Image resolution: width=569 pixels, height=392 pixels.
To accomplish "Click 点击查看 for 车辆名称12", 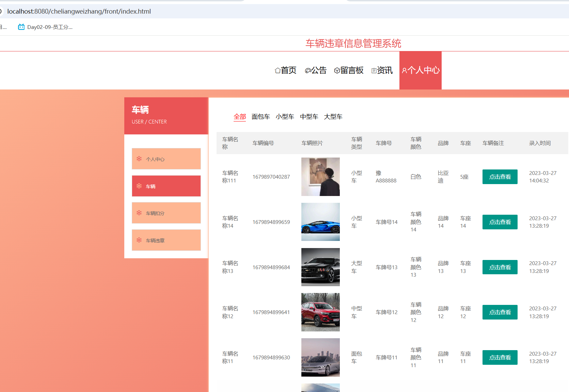I will coord(500,312).
